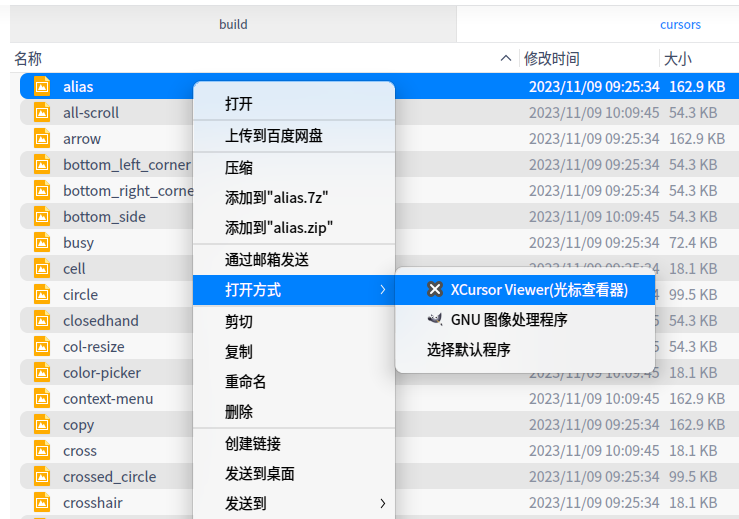
Task: Sort files by 大小 column header
Action: [678, 59]
